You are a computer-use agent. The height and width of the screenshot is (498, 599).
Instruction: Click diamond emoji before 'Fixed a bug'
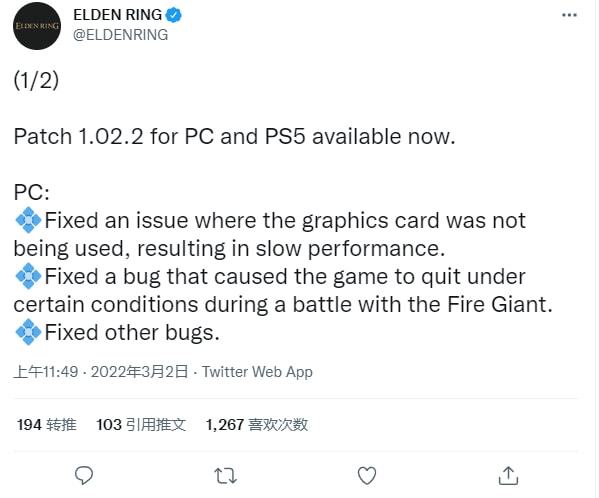28,276
